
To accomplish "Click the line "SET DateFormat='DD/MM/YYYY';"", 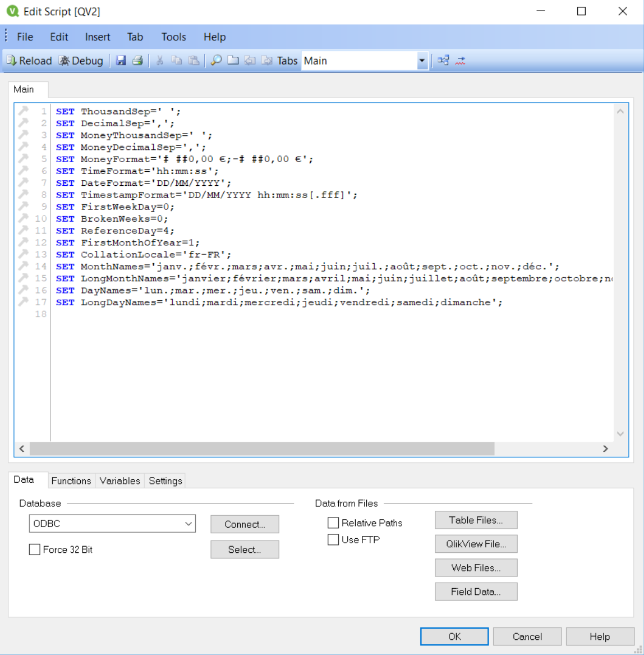I will (144, 183).
